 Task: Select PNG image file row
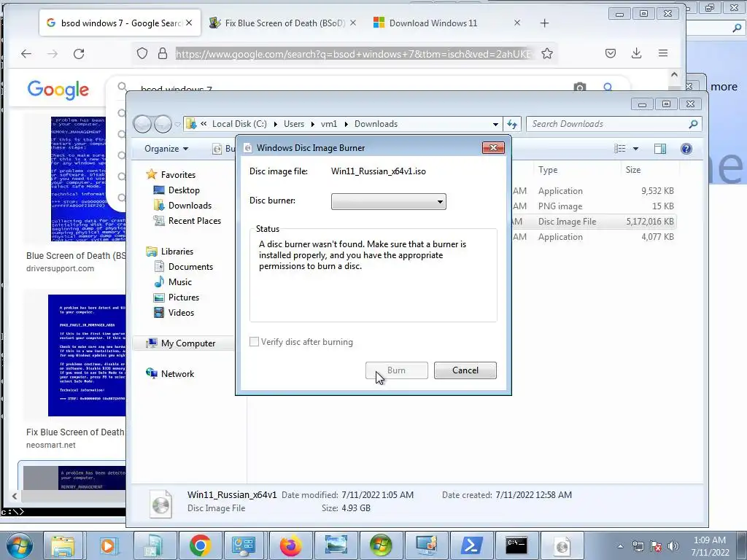click(x=593, y=206)
